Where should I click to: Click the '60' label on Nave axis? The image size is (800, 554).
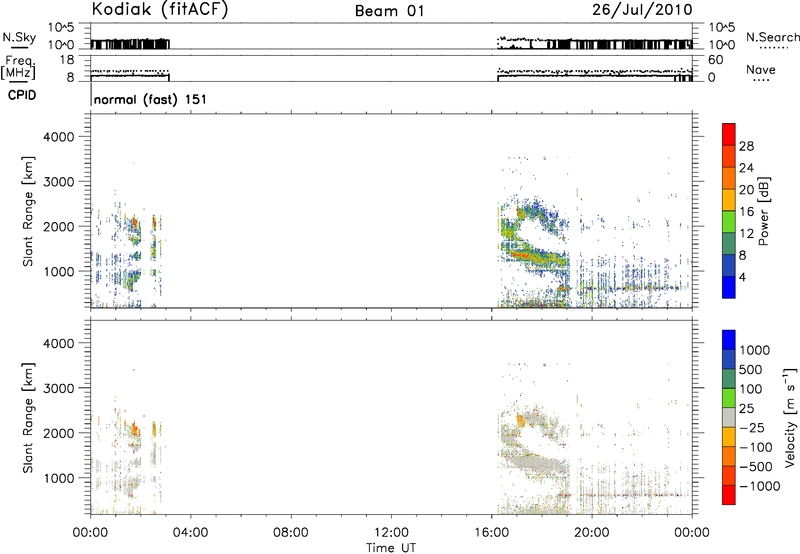[x=716, y=60]
